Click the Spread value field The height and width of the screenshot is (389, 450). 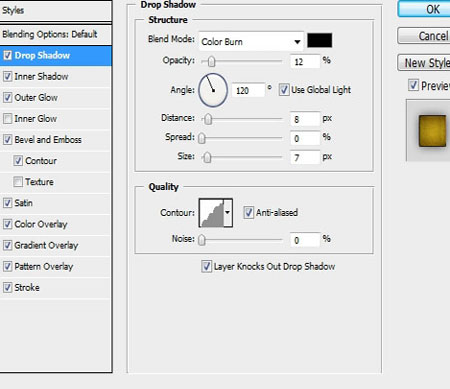(x=305, y=138)
